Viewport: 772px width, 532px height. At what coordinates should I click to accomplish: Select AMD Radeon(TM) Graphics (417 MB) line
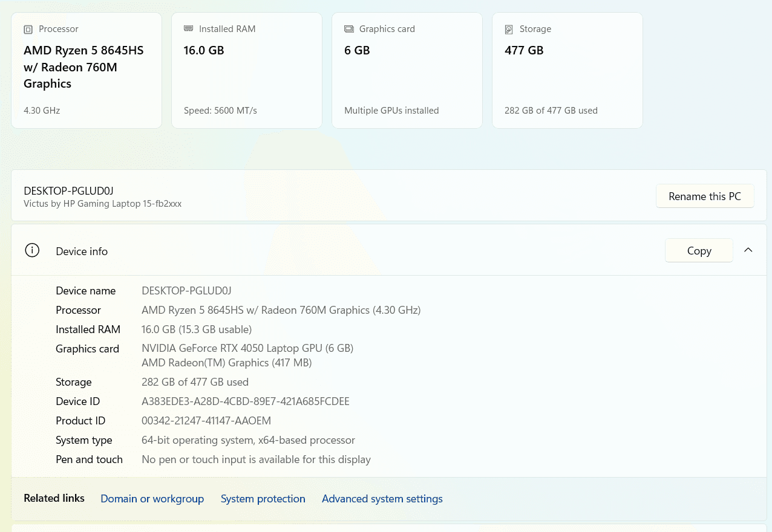click(x=226, y=363)
